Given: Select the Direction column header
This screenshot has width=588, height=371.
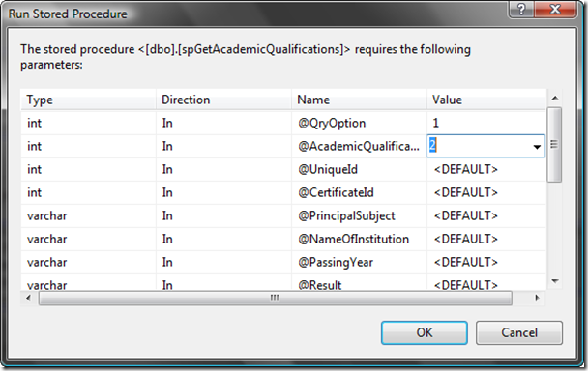Looking at the screenshot, I should pos(223,100).
